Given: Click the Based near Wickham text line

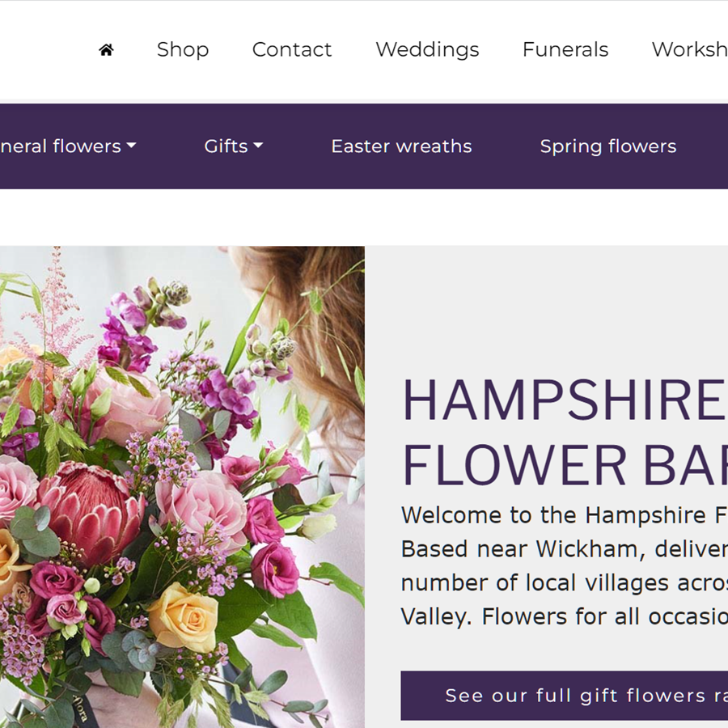Looking at the screenshot, I should 564,549.
